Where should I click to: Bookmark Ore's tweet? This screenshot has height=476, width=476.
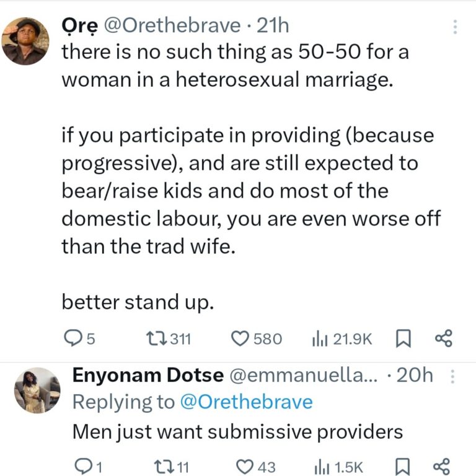coord(403,338)
